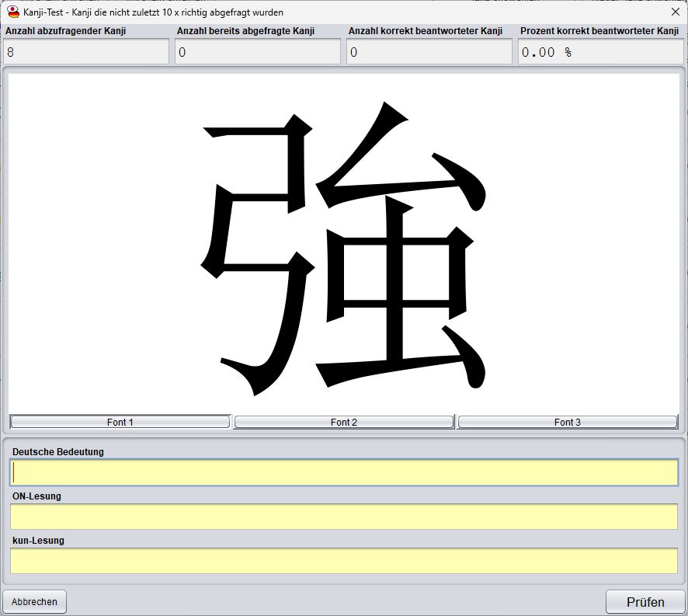688x616 pixels.
Task: Switch the kanji display to Font 1
Action: [x=120, y=422]
